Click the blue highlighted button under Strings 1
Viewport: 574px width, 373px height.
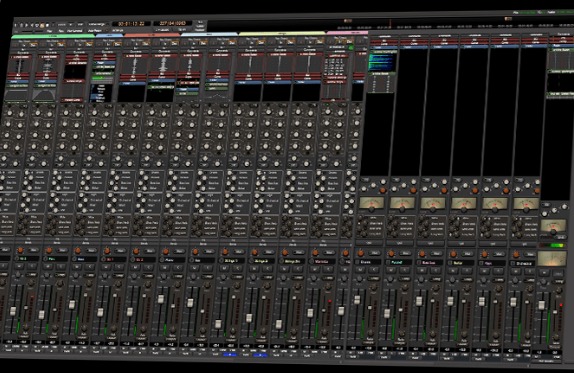pos(230,354)
